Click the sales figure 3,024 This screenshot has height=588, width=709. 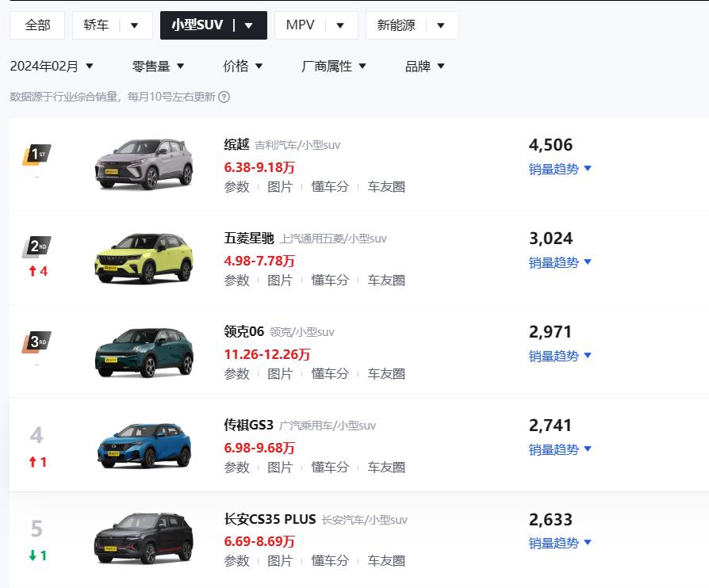pos(550,239)
